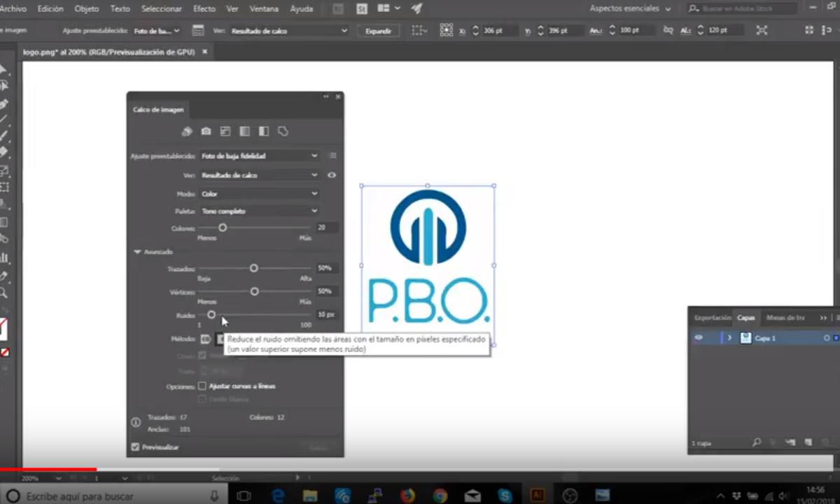The image size is (840, 504).
Task: Click the Black and White preset icon
Action: [264, 131]
